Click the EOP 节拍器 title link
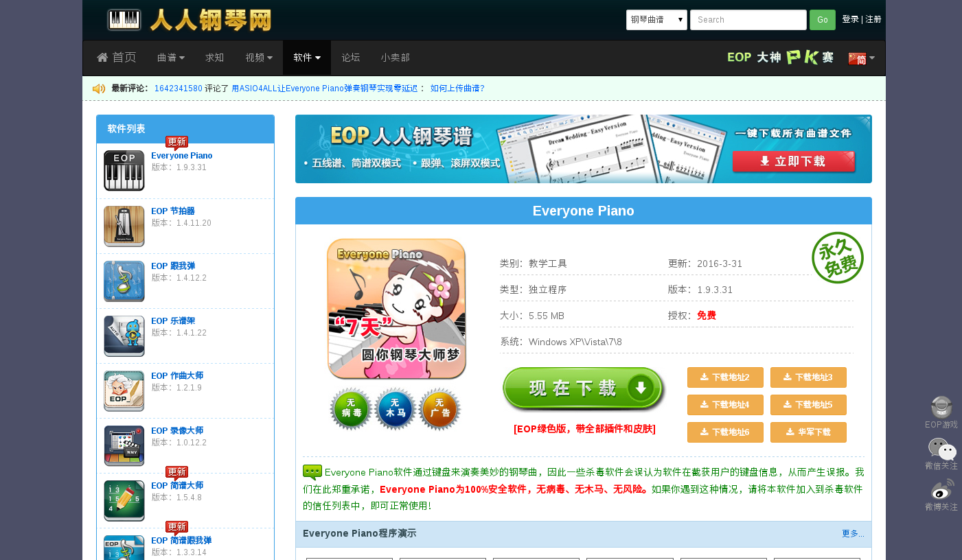Image resolution: width=962 pixels, height=560 pixels. click(173, 211)
